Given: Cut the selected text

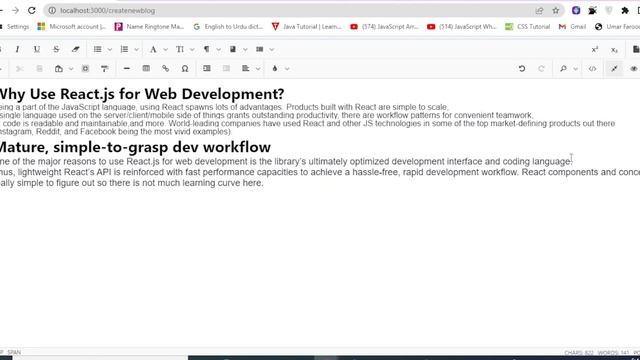Looking at the screenshot, I should coord(19,69).
